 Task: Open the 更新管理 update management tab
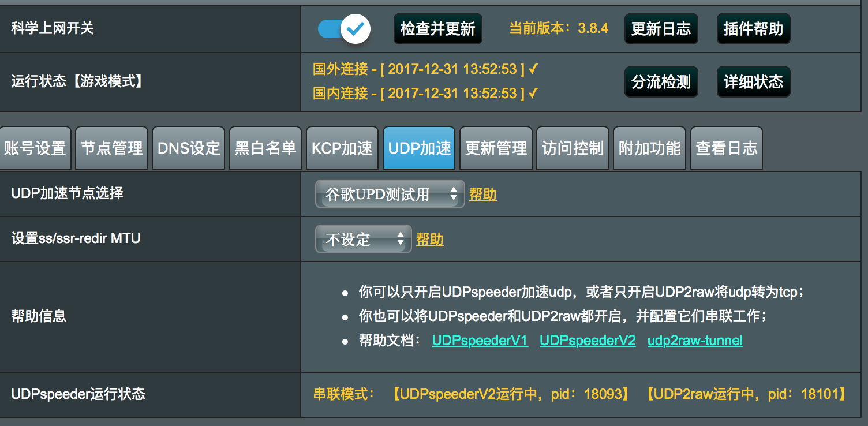495,148
